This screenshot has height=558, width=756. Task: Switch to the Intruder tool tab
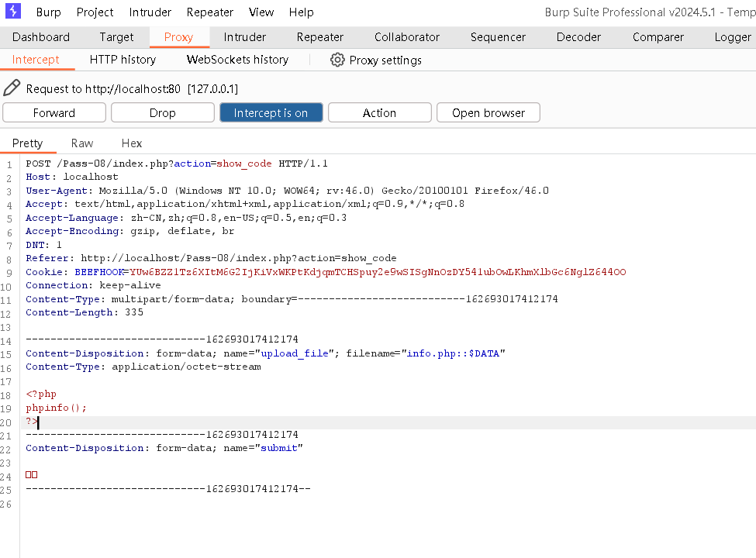click(244, 37)
